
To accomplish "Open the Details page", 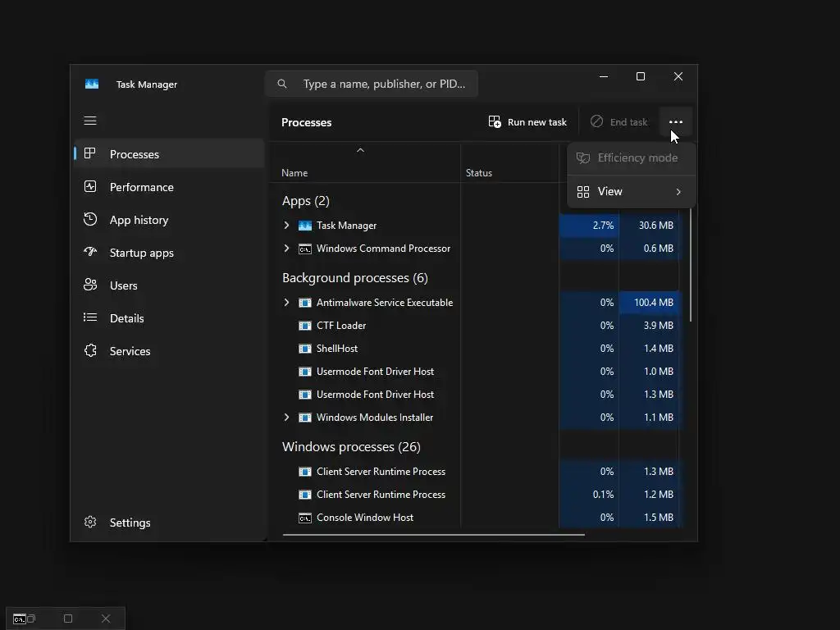I will coord(169,318).
